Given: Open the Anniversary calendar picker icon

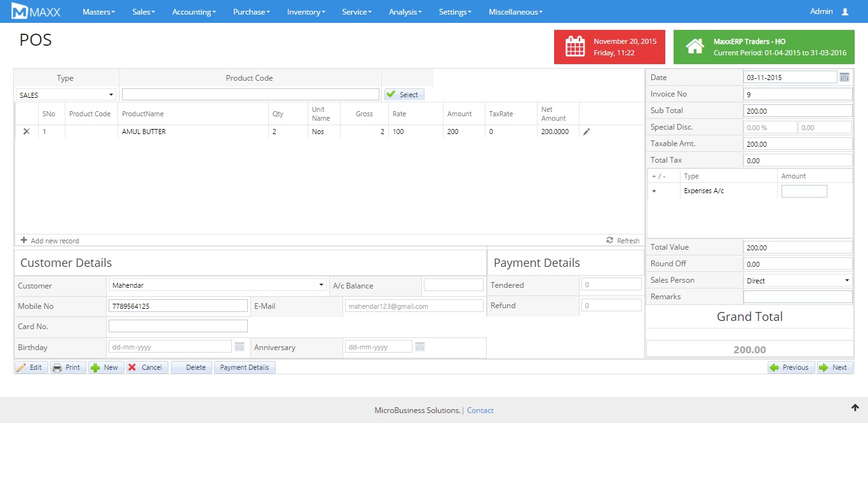Looking at the screenshot, I should [420, 347].
